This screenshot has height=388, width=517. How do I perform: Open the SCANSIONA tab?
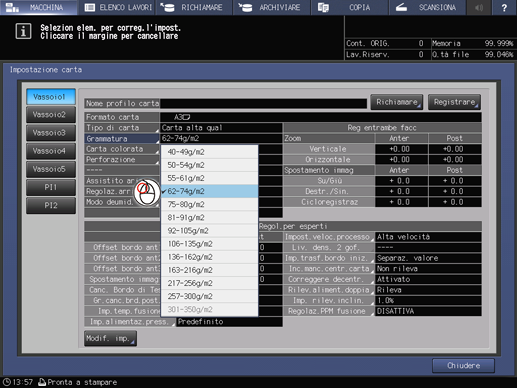point(427,7)
